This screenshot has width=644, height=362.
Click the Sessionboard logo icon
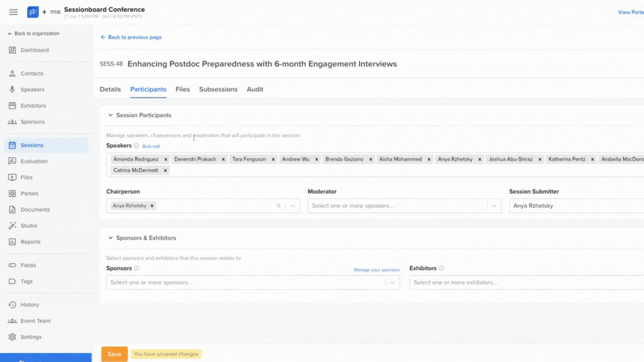33,12
